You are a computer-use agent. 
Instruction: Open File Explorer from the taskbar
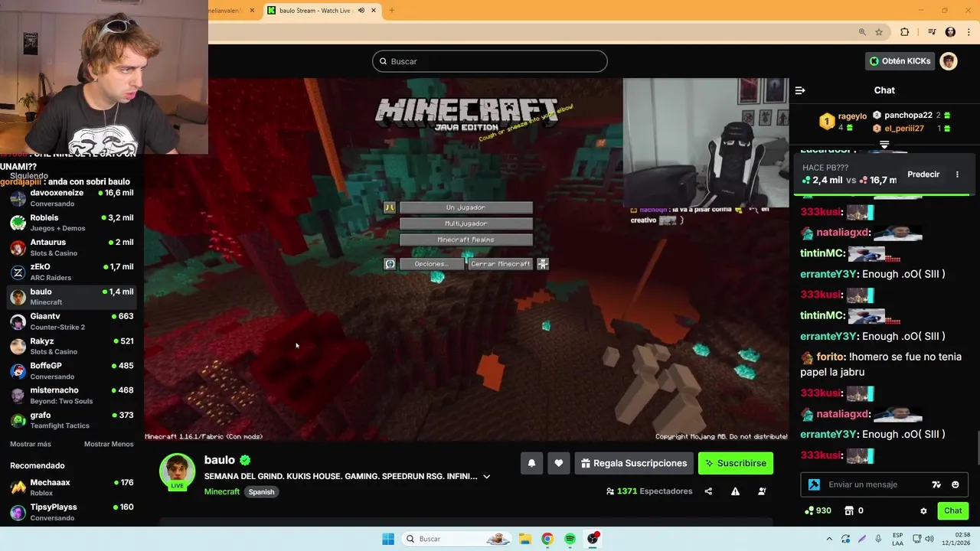click(524, 539)
